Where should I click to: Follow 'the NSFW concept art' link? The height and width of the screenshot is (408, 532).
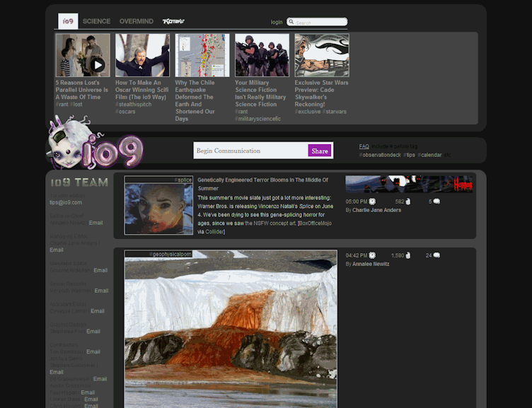(x=270, y=223)
